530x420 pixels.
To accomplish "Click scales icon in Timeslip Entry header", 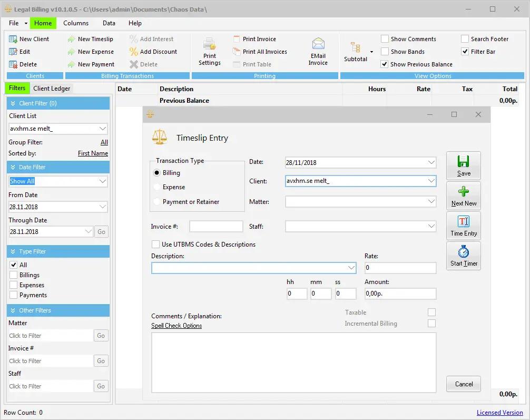I will [x=160, y=137].
